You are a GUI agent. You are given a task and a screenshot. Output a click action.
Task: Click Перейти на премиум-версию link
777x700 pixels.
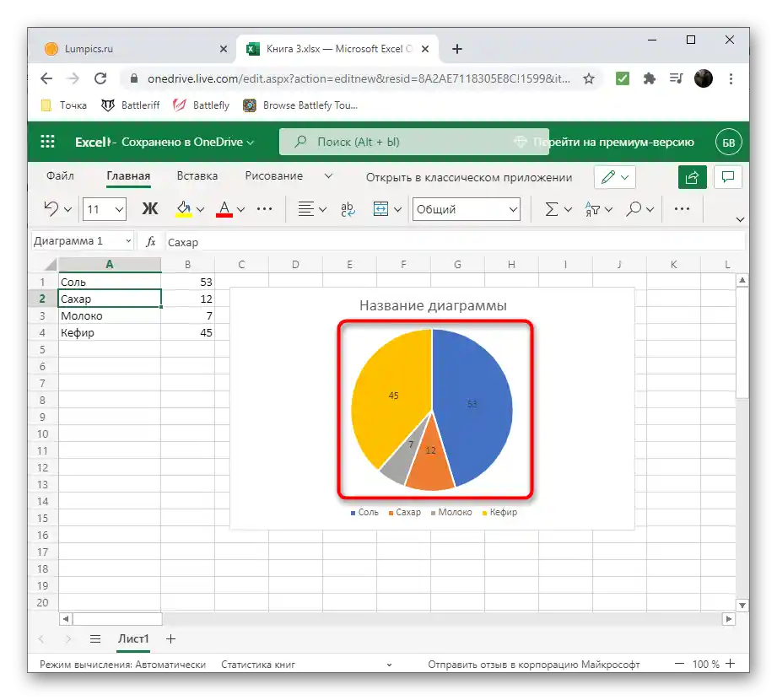point(613,143)
